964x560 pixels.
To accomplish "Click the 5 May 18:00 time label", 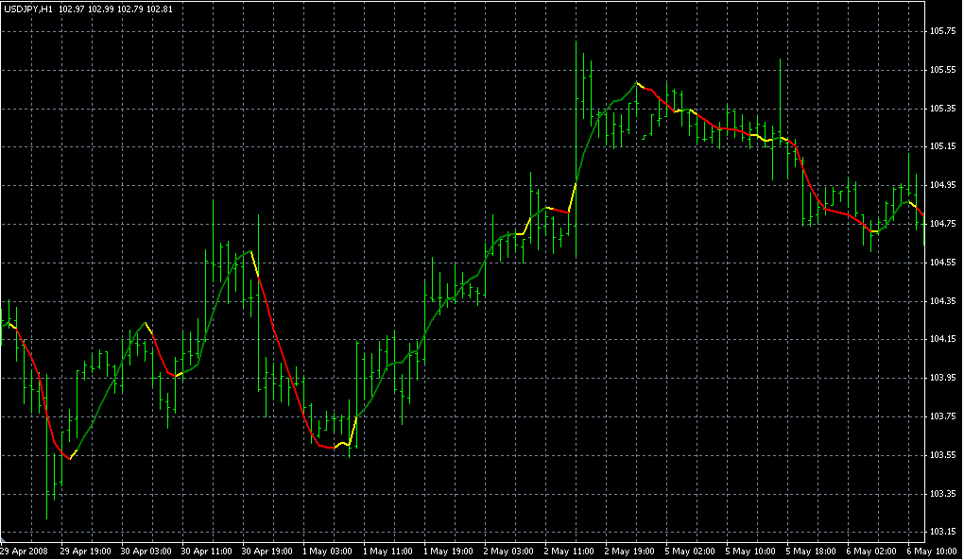I will pos(811,552).
